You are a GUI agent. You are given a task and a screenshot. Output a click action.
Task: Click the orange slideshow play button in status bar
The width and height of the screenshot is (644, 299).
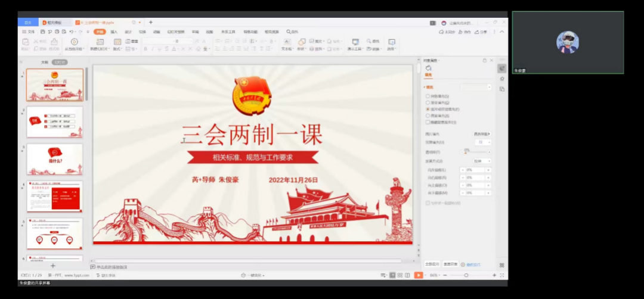coord(418,275)
